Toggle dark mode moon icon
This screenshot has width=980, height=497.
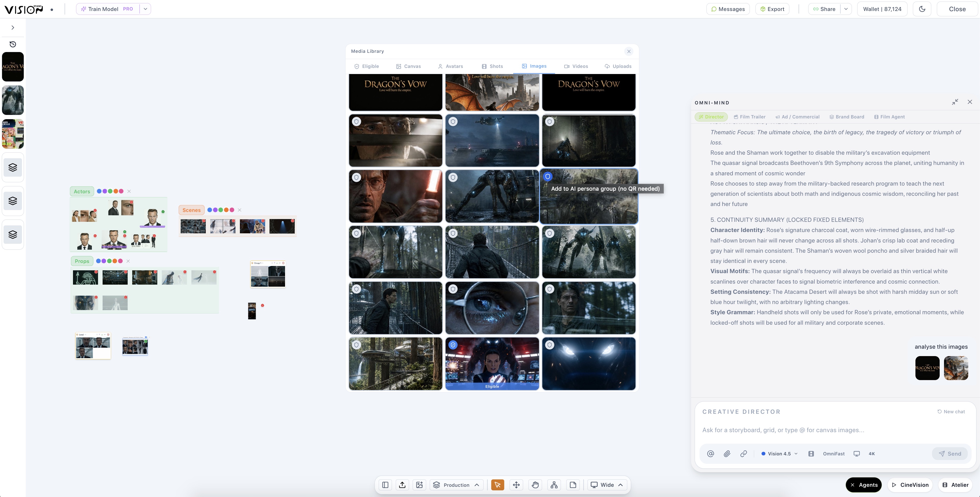pyautogui.click(x=922, y=9)
